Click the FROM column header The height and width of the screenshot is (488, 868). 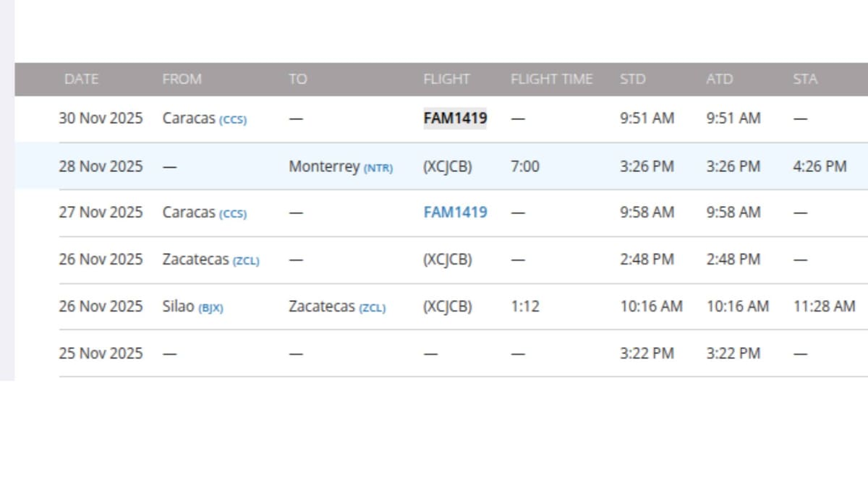coord(182,80)
